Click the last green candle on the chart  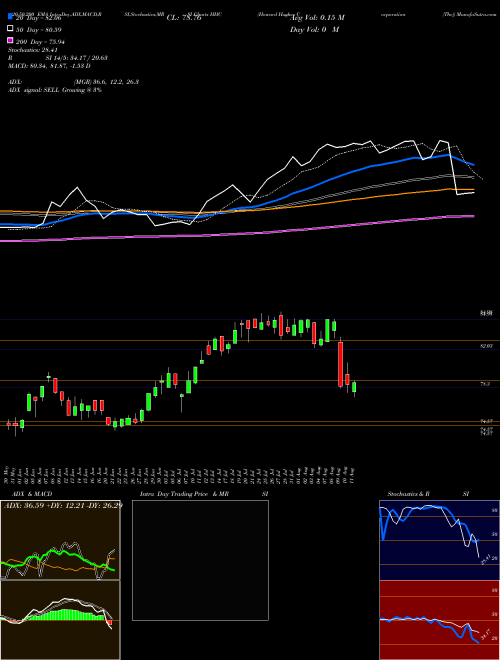click(x=354, y=387)
